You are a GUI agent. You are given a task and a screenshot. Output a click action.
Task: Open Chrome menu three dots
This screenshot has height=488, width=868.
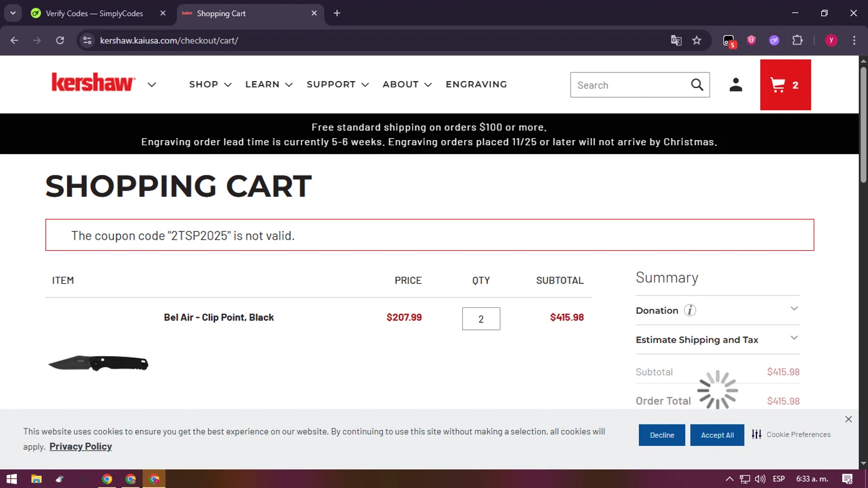click(854, 41)
